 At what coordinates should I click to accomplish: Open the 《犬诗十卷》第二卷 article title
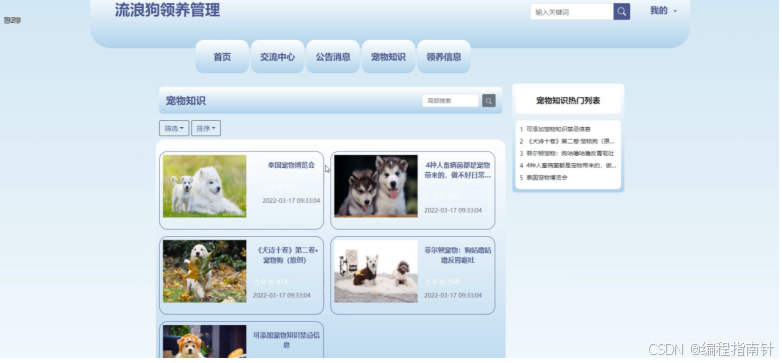click(287, 255)
